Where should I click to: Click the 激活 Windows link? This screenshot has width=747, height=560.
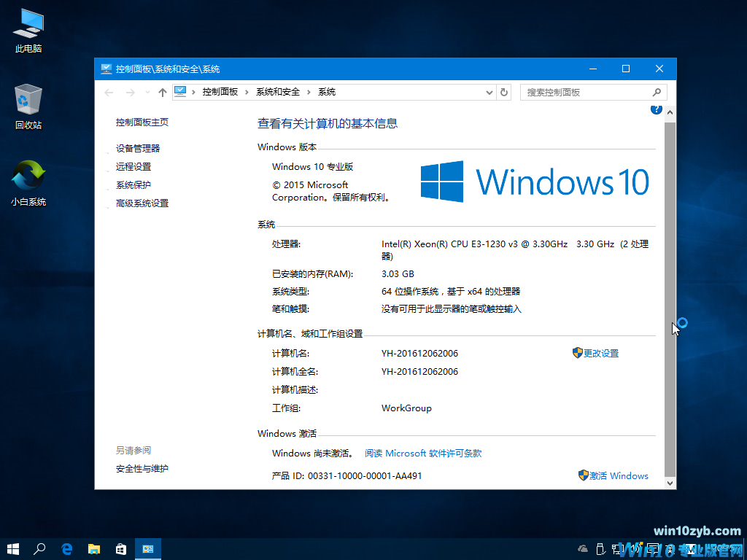(619, 475)
